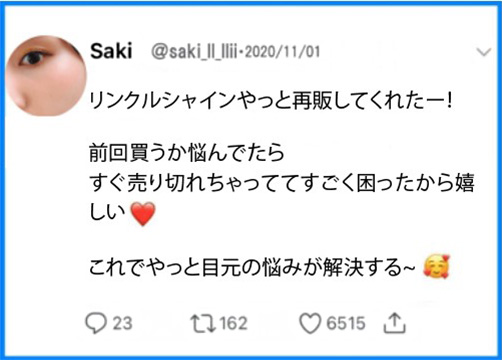The height and width of the screenshot is (360, 502).
Task: Expand the tweet options chevron menu
Action: tap(484, 52)
